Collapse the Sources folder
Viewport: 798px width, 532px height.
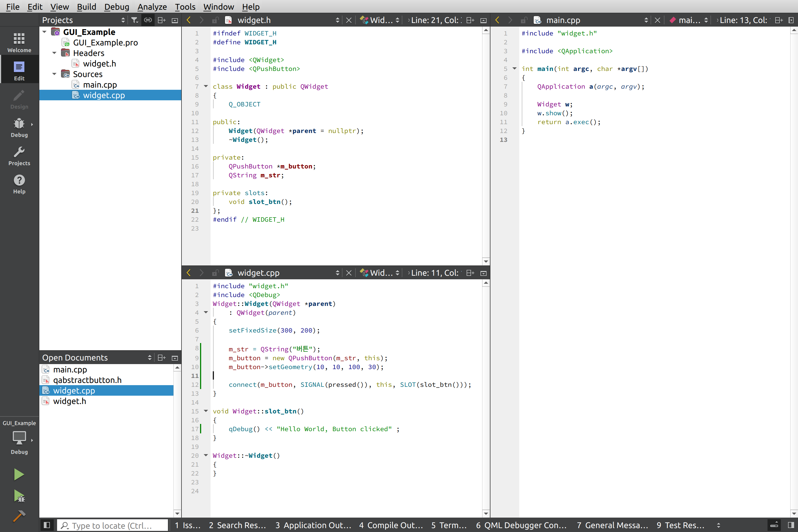(x=54, y=74)
